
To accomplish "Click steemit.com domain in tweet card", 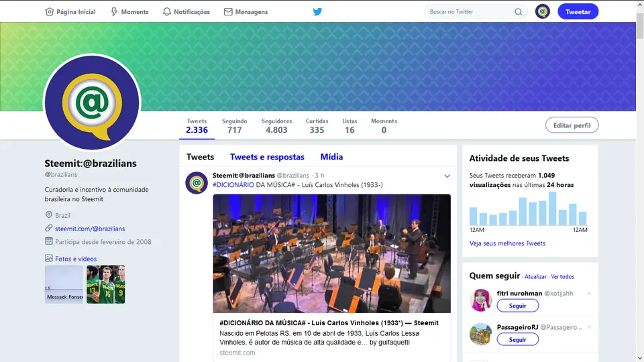I will coord(237,353).
